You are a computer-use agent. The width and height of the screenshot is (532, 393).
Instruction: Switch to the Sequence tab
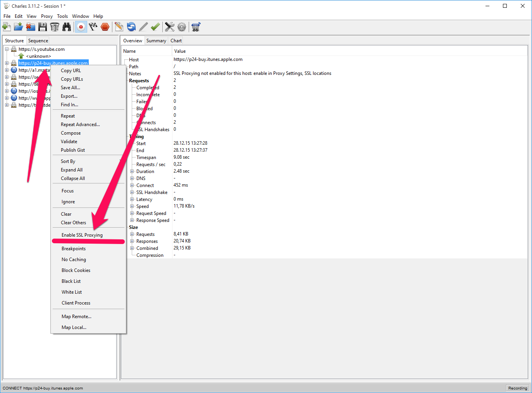coord(38,41)
